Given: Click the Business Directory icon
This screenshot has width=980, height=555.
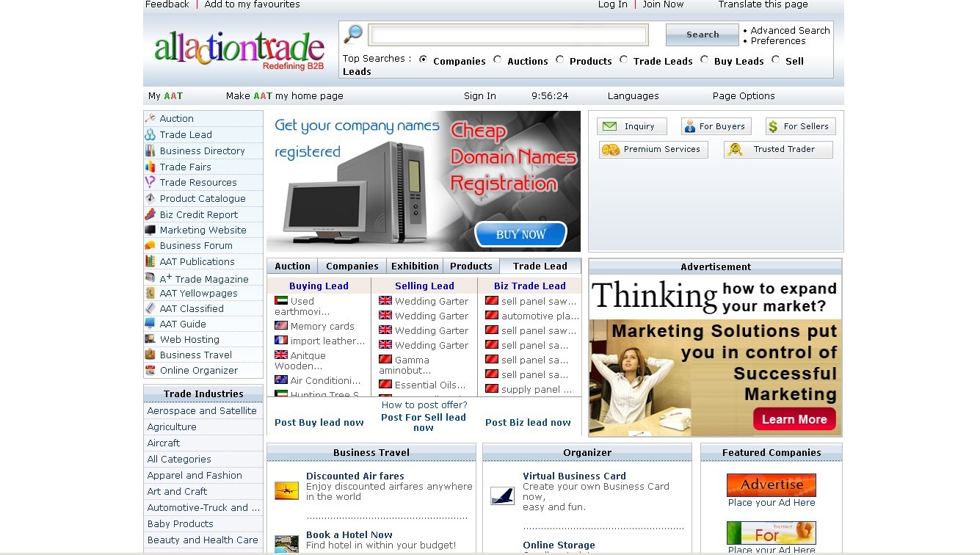Looking at the screenshot, I should click(150, 150).
